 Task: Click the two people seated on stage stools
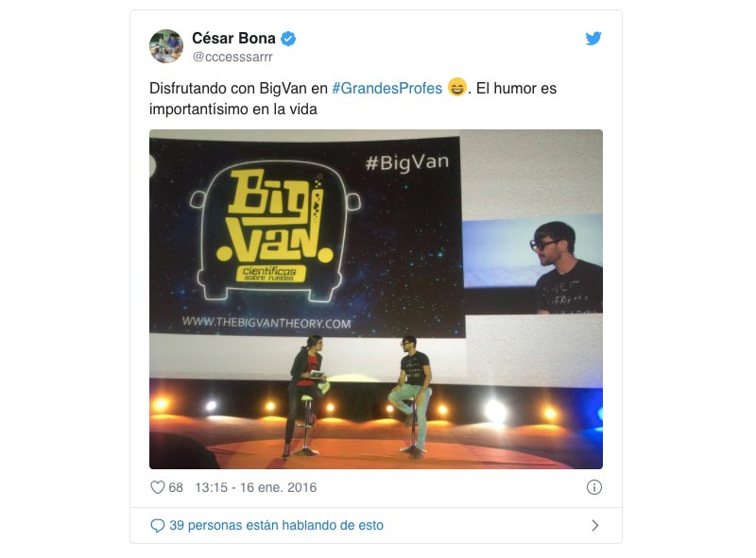[x=359, y=397]
